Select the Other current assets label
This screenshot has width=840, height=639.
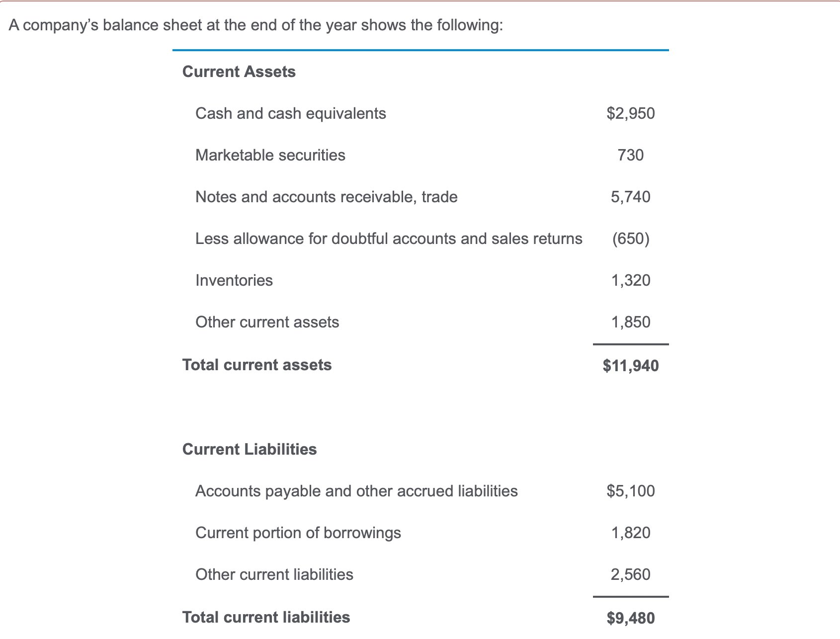click(267, 322)
